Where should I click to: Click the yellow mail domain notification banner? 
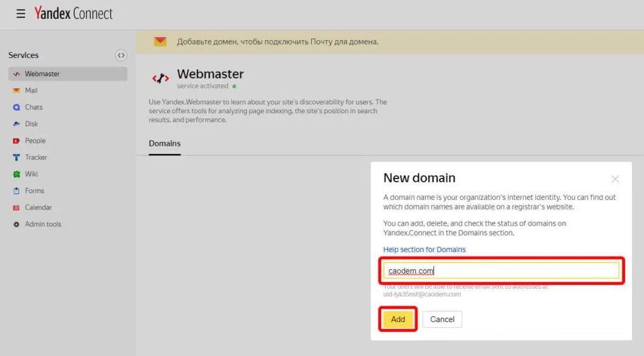click(x=277, y=42)
